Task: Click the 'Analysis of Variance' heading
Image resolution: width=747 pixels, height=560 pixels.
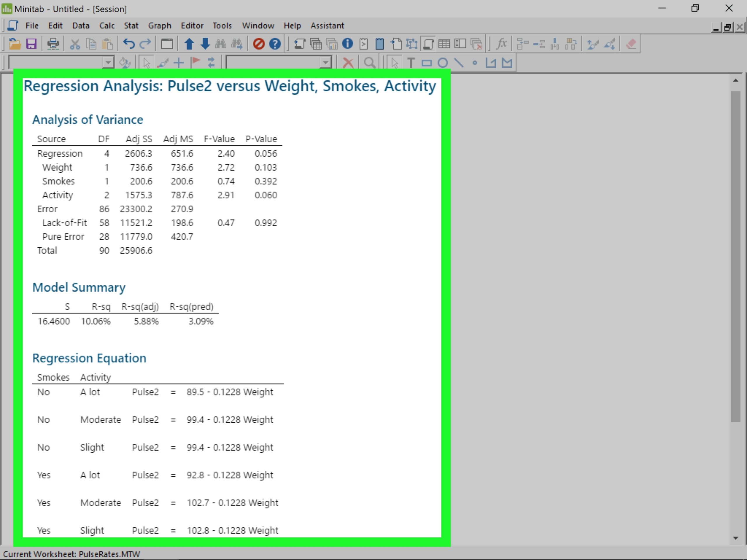Action: coord(88,120)
